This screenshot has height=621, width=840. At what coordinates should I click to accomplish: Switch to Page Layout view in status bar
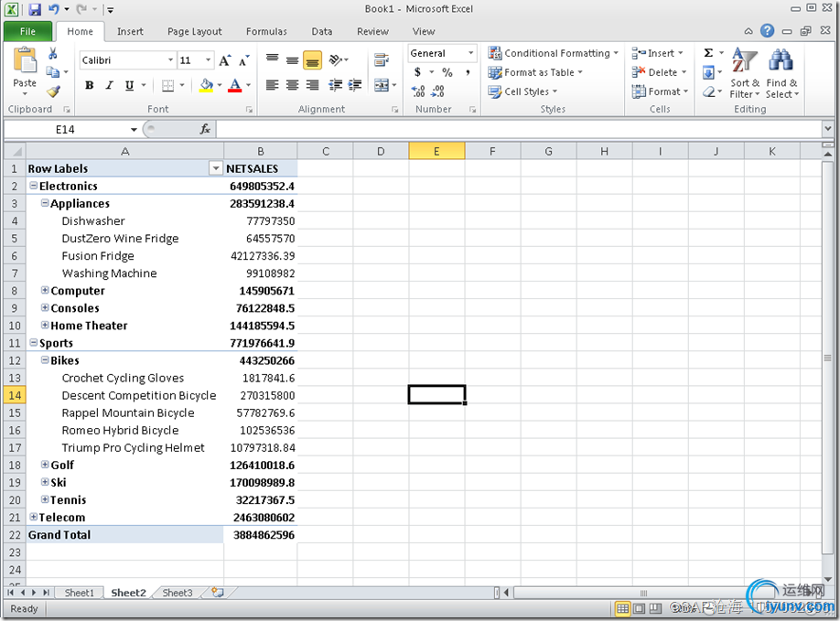pos(639,609)
